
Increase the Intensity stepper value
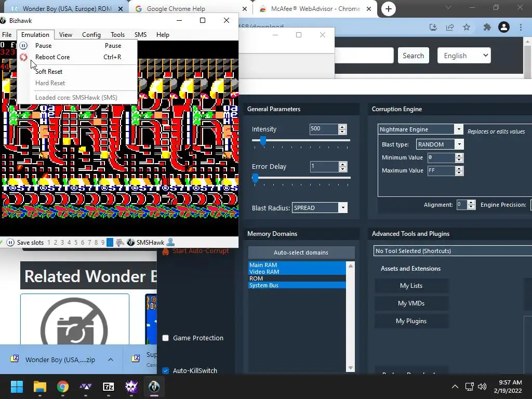(342, 127)
